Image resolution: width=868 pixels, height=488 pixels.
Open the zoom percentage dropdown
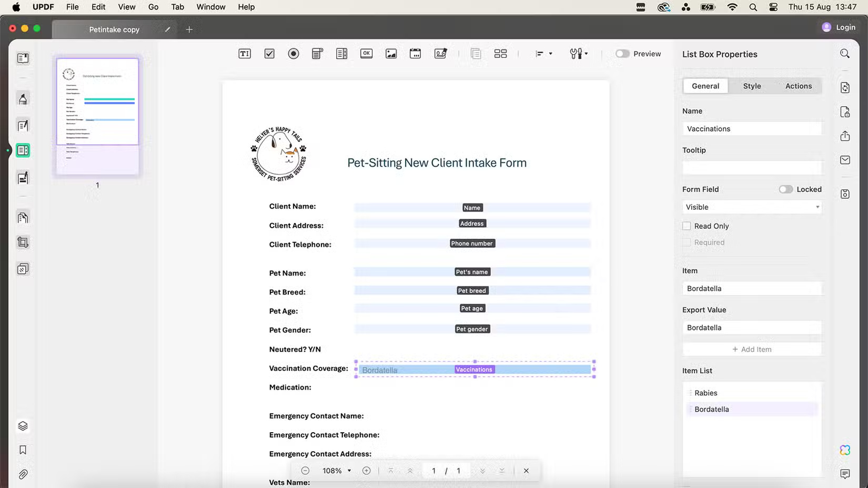(x=336, y=471)
